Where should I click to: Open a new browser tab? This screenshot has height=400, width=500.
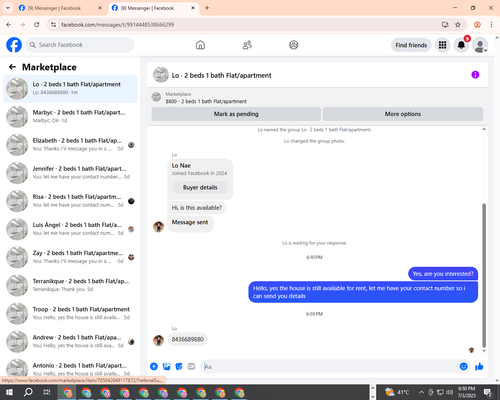click(x=207, y=8)
